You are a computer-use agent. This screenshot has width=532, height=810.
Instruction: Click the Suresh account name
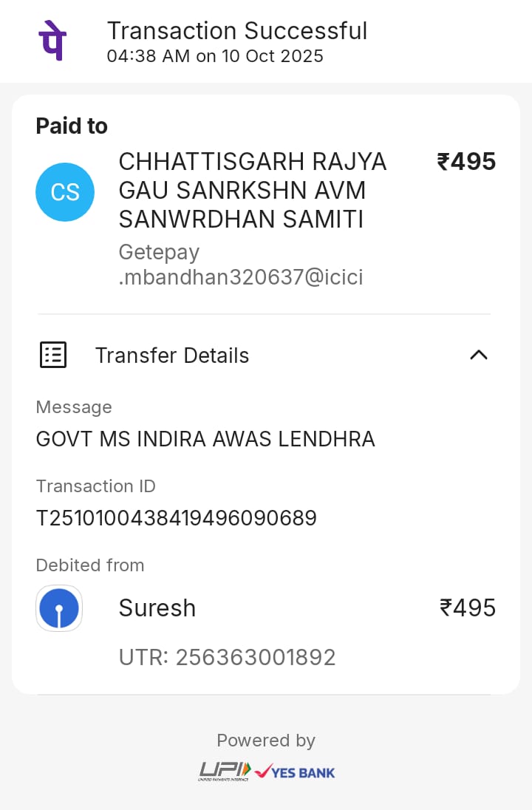(x=157, y=608)
